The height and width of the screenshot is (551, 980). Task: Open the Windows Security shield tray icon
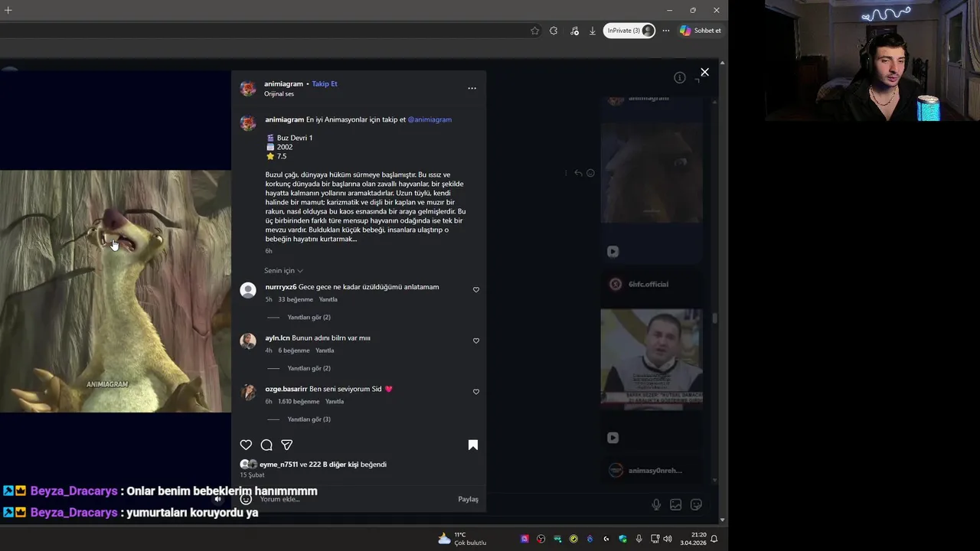click(x=622, y=539)
